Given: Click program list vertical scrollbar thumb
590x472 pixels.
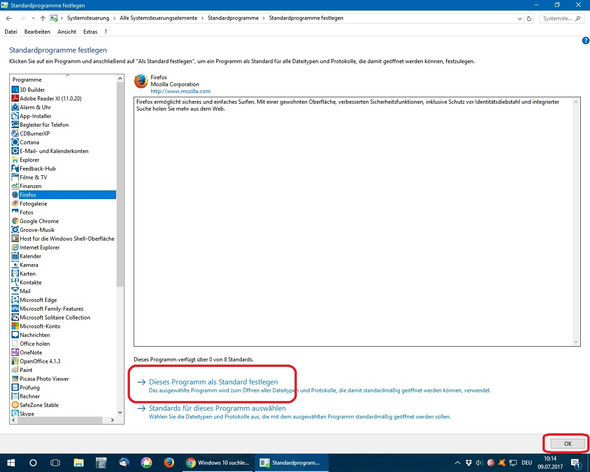Looking at the screenshot, I should 120,184.
